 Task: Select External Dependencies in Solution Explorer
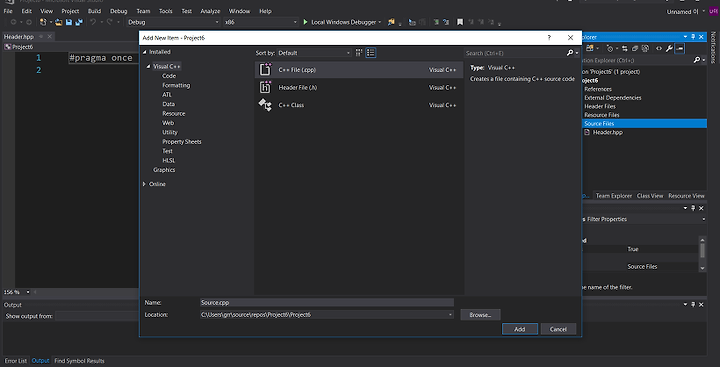(613, 97)
